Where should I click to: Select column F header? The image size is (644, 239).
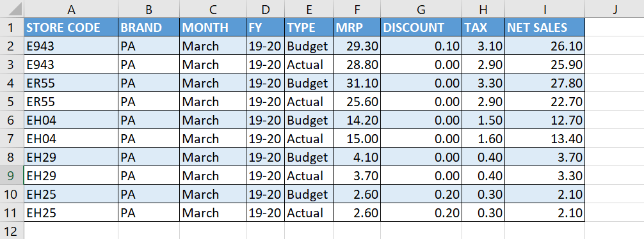tap(357, 9)
